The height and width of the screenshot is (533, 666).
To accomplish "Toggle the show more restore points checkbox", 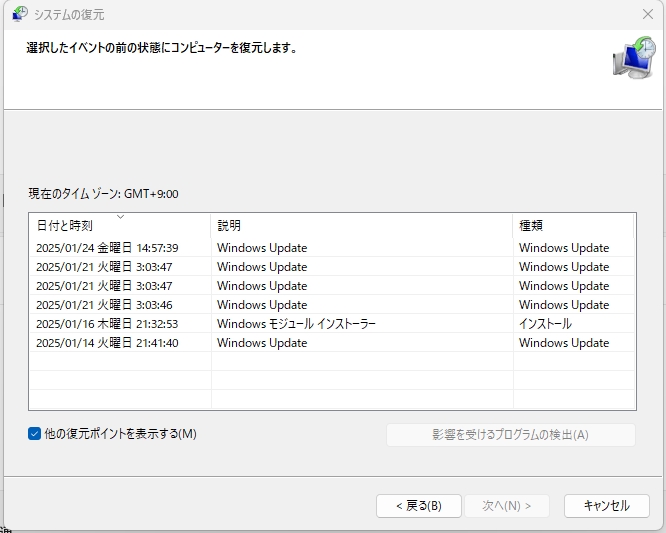I will coord(36,434).
